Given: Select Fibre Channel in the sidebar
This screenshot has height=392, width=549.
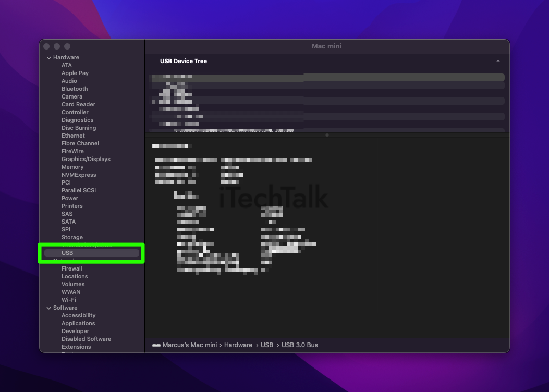Looking at the screenshot, I should coord(80,143).
